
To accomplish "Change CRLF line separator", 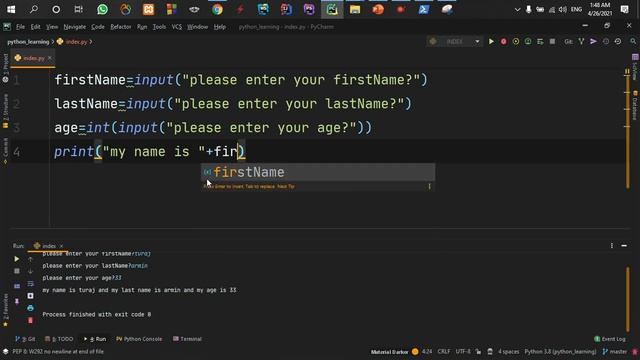I will [444, 351].
